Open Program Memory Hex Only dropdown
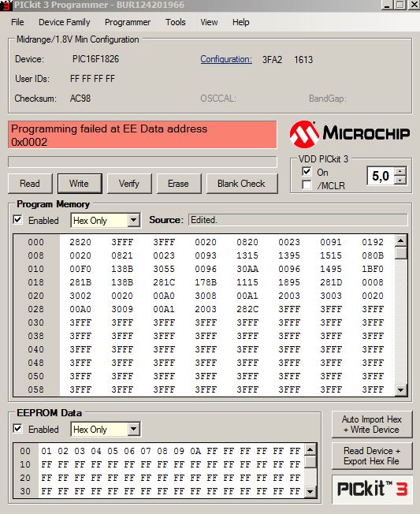Screen dimensions: 420x514 tap(133, 220)
